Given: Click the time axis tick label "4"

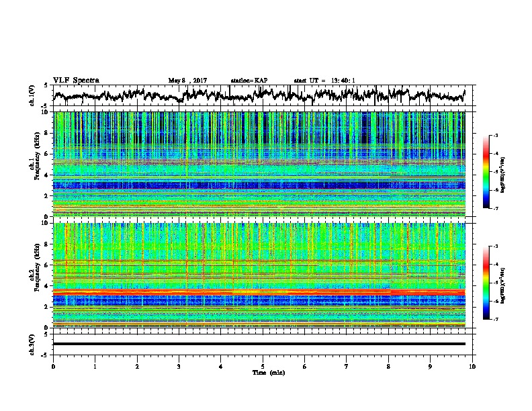Looking at the screenshot, I should (221, 367).
